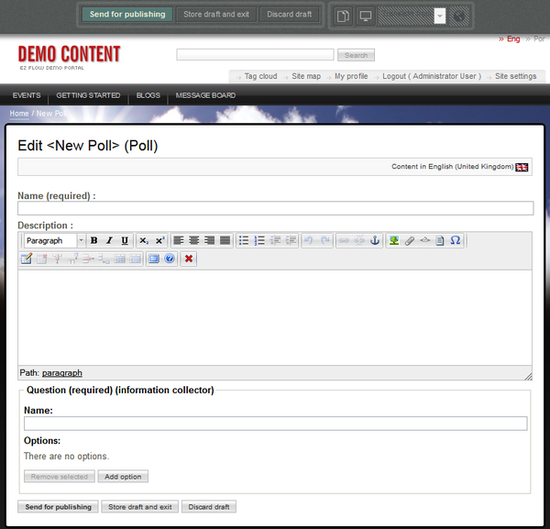Open the Blogs menu item
This screenshot has width=550, height=529.
pos(148,95)
